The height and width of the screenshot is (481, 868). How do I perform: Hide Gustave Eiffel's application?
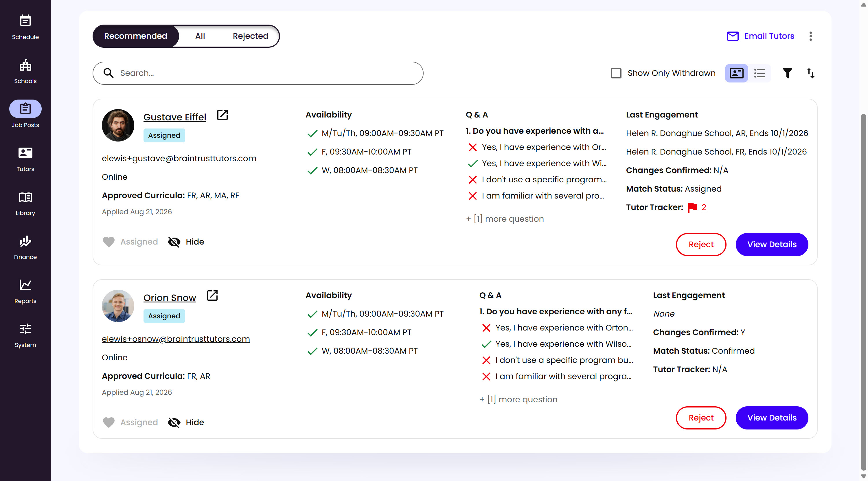click(x=186, y=242)
